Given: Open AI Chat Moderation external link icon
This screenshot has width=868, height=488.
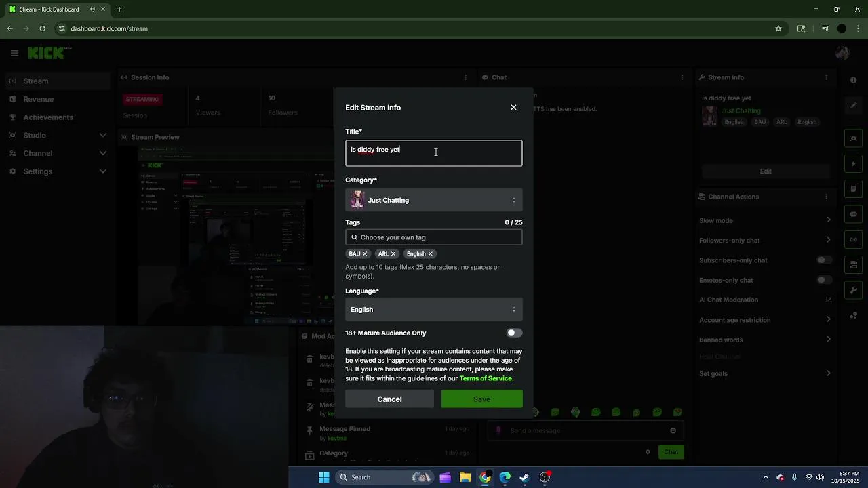Looking at the screenshot, I should 828,300.
